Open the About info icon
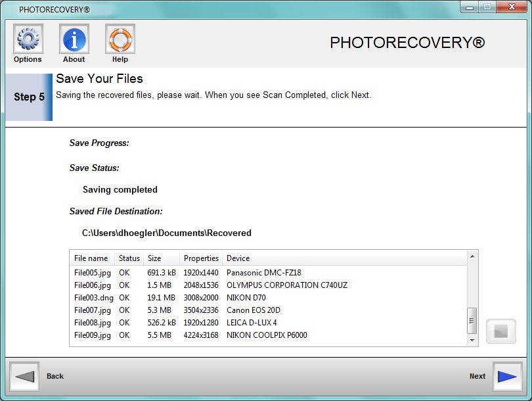This screenshot has width=532, height=401. (74, 39)
